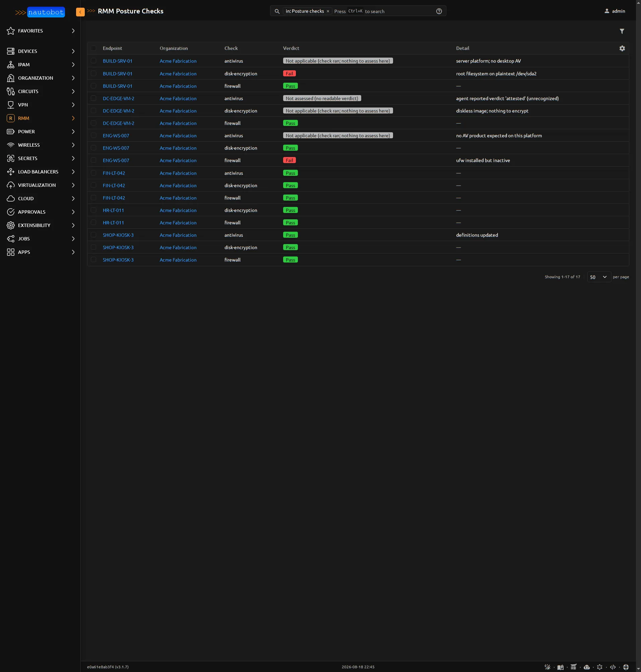Collapse the sidebar with the orange arrow

point(80,12)
